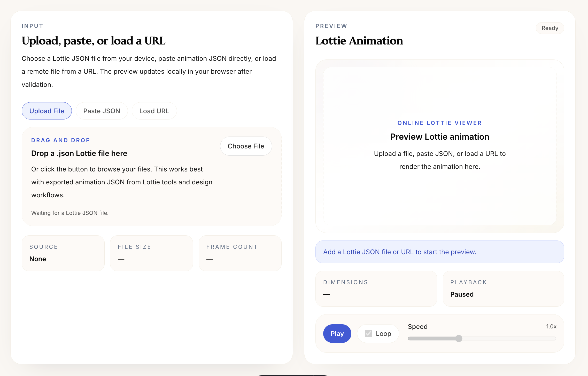Click the Source value None

point(38,259)
